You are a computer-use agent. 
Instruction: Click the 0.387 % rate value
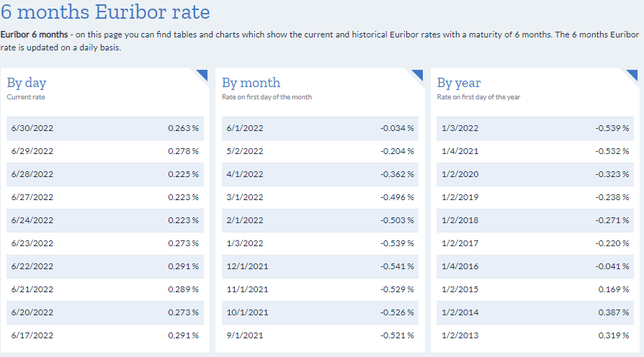coord(614,312)
